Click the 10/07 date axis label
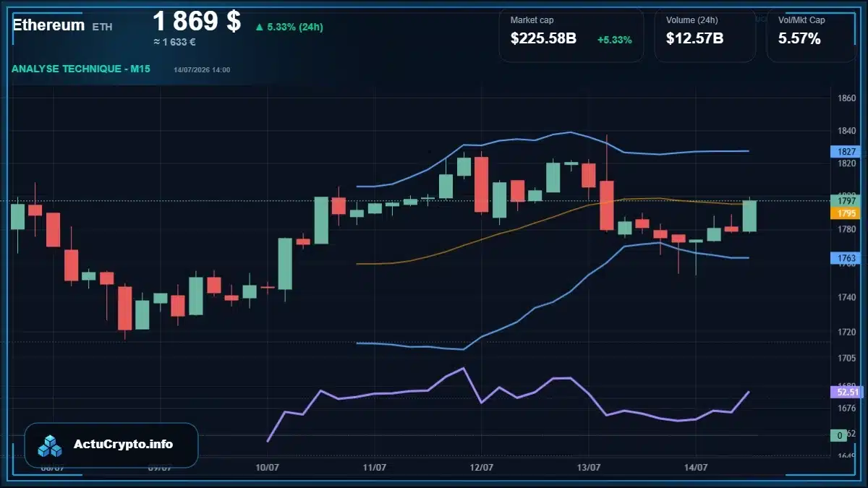Screen dimensions: 868x488 [268, 468]
